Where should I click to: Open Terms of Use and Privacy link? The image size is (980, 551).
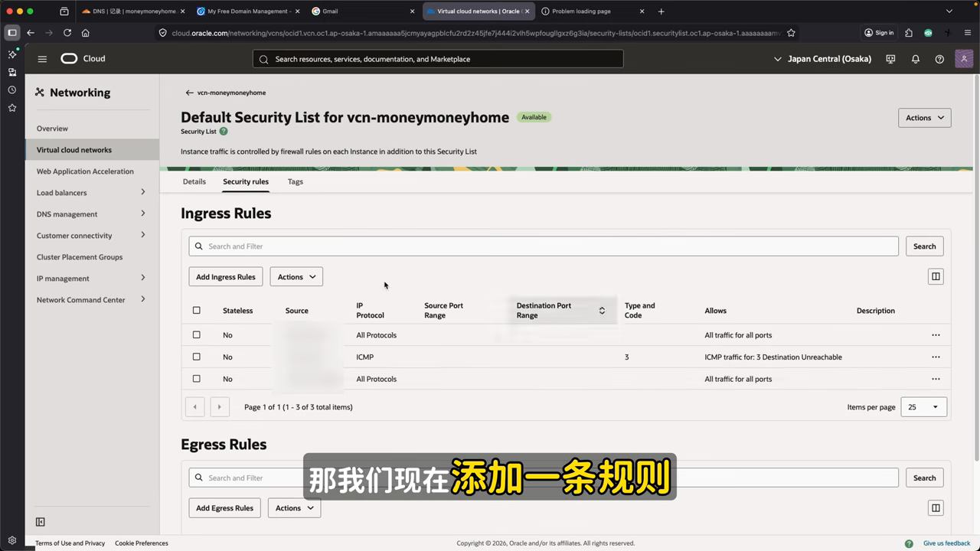pos(70,543)
